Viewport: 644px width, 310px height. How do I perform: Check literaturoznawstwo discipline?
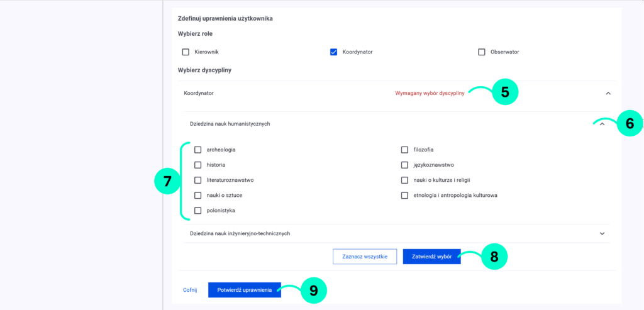[198, 180]
